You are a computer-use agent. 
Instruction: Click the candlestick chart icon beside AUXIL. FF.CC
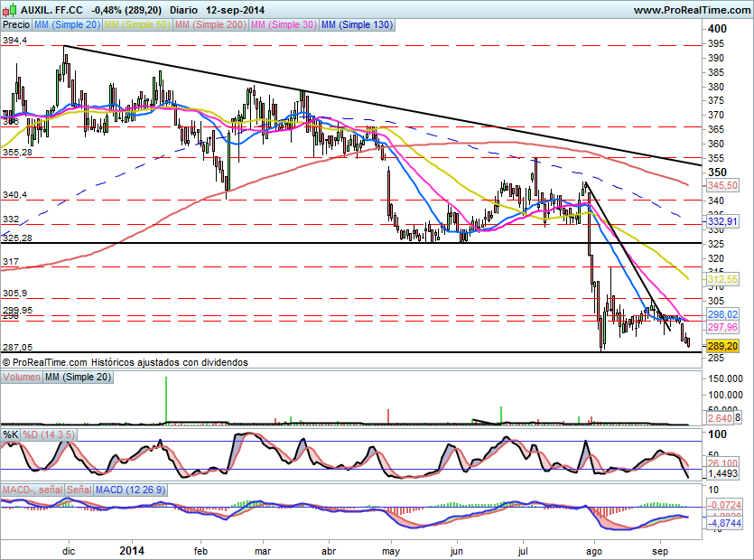coord(8,9)
